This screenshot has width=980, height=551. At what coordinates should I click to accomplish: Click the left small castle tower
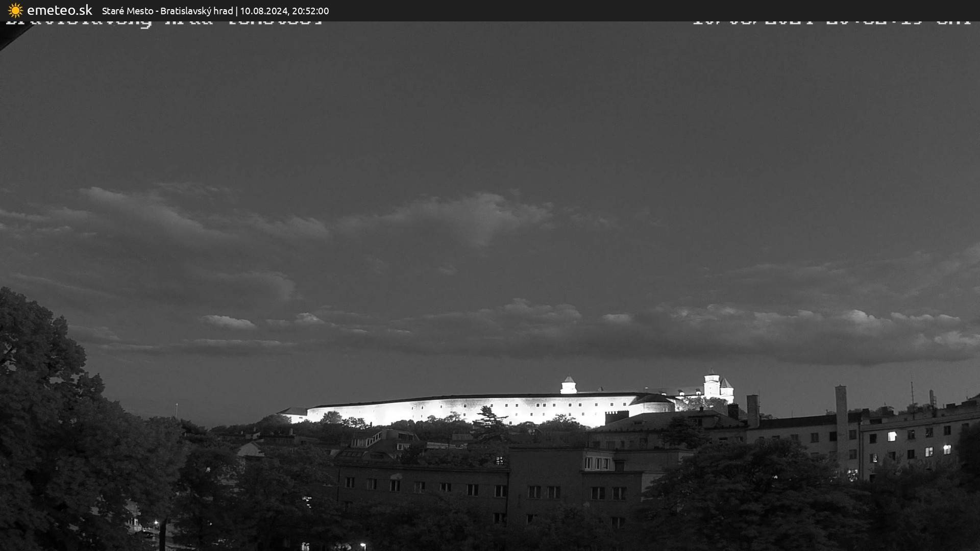(x=568, y=385)
